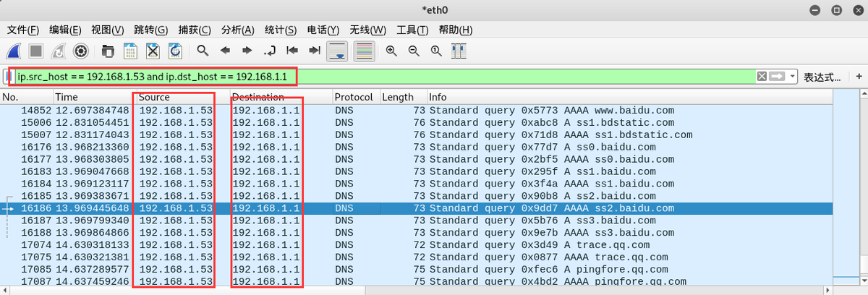This screenshot has width=868, height=295.
Task: Open the 统计(S) menu
Action: pyautogui.click(x=281, y=30)
